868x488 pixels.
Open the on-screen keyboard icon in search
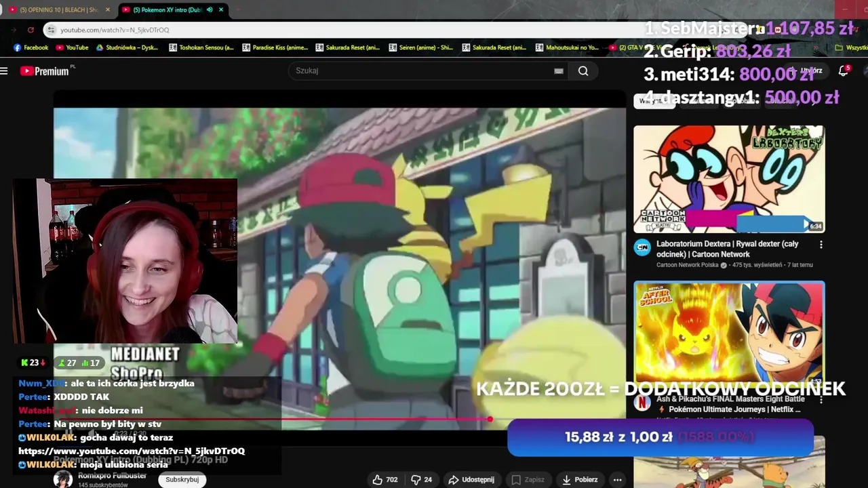[x=559, y=71]
